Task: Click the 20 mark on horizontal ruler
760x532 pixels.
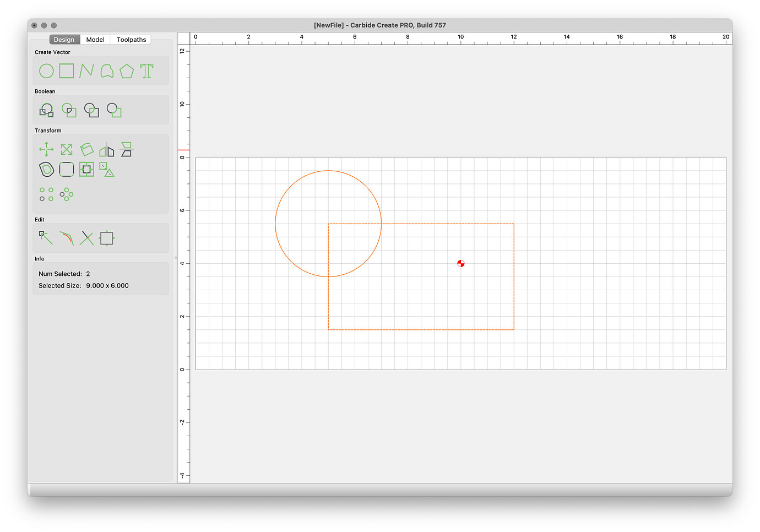Action: pyautogui.click(x=726, y=37)
